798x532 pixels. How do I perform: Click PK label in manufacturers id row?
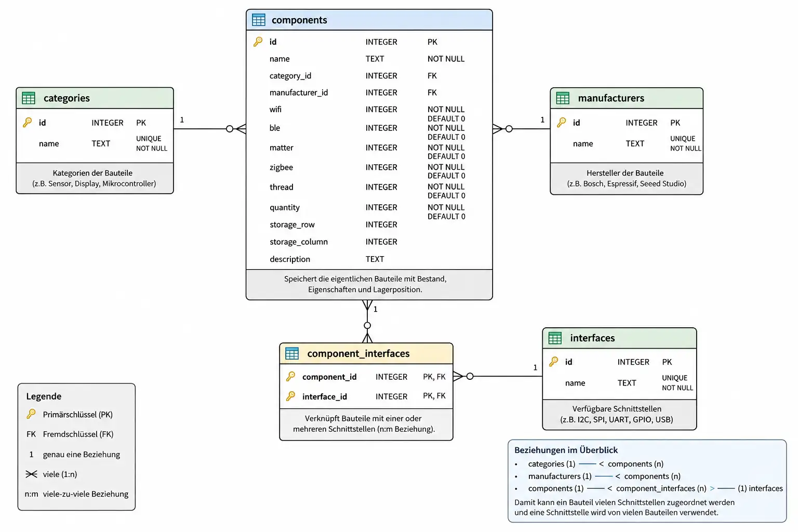coord(675,123)
